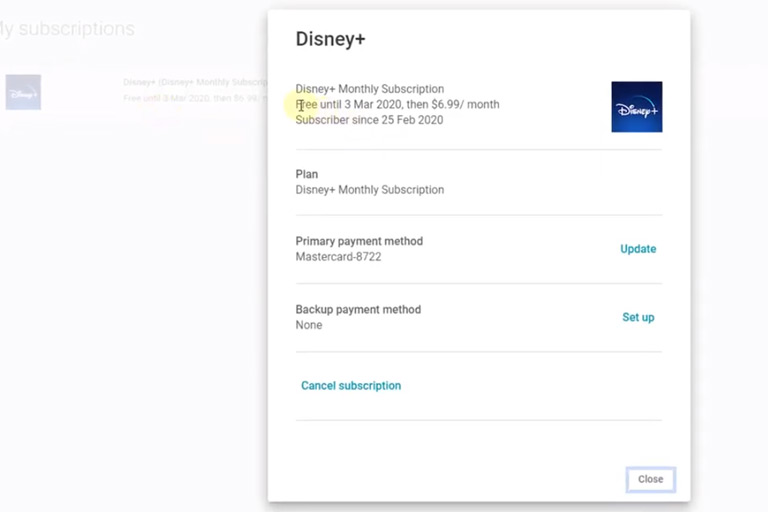768x512 pixels.
Task: Close the Disney+ subscription dialog
Action: pos(650,479)
